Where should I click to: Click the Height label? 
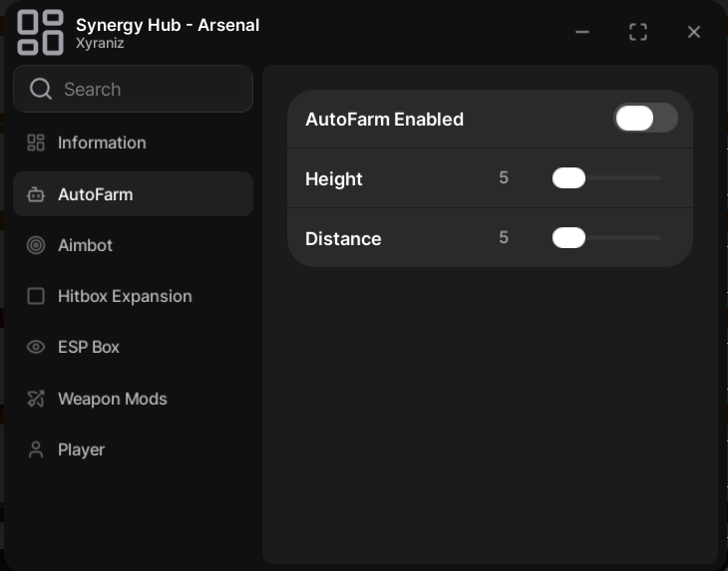pyautogui.click(x=334, y=179)
